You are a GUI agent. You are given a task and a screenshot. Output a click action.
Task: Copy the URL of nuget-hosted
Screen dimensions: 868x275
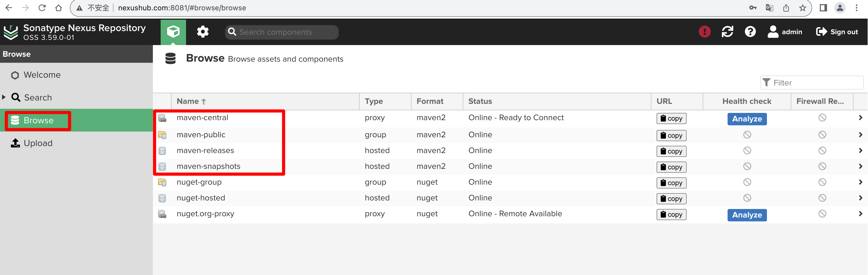(x=671, y=199)
